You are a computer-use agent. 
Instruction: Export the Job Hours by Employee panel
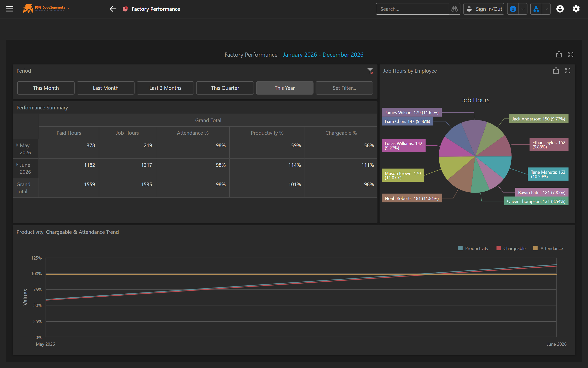coord(556,71)
